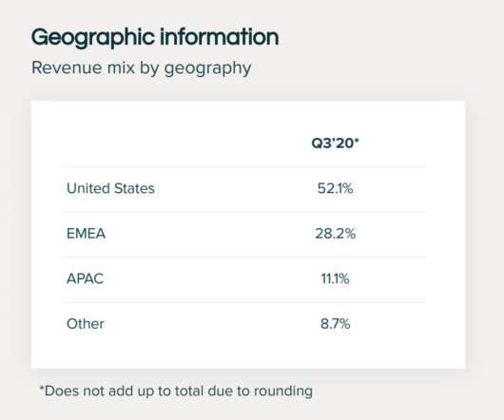The image size is (504, 420).
Task: Select the APAC row label
Action: (x=85, y=278)
